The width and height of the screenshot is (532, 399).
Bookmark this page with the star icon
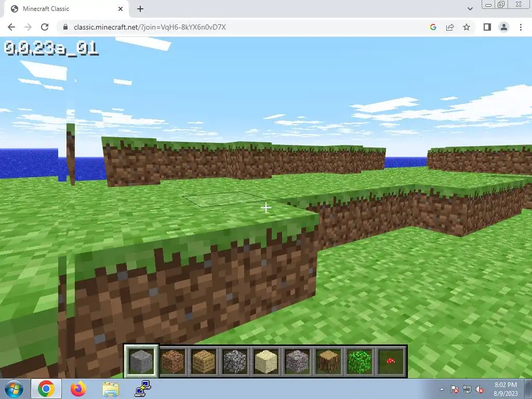(x=467, y=27)
